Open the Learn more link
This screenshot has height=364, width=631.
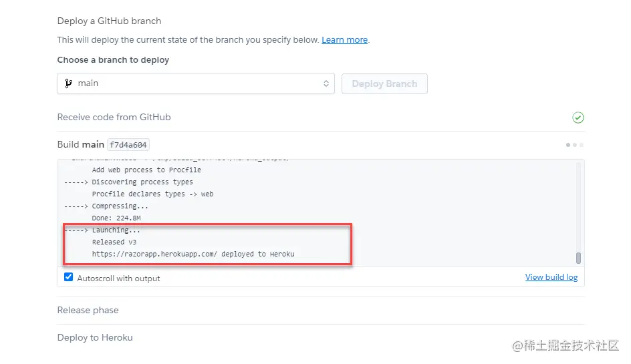[344, 40]
